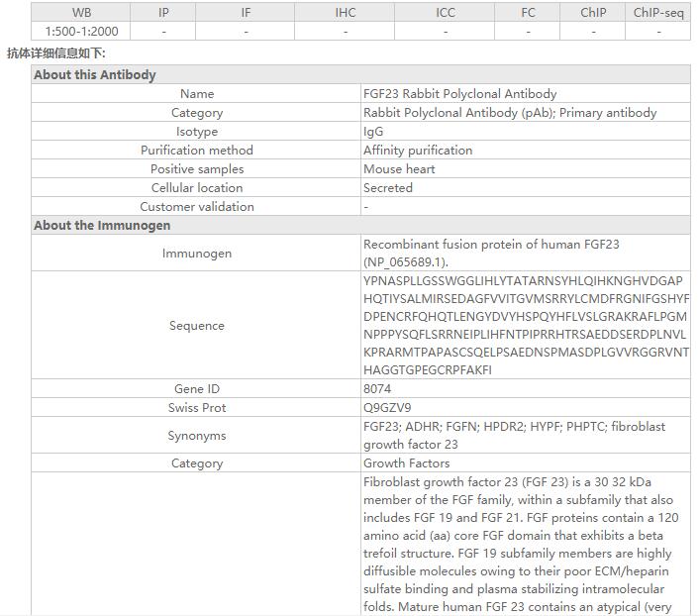Select the About the Immunogen section header
This screenshot has height=616, width=700.
click(x=102, y=226)
